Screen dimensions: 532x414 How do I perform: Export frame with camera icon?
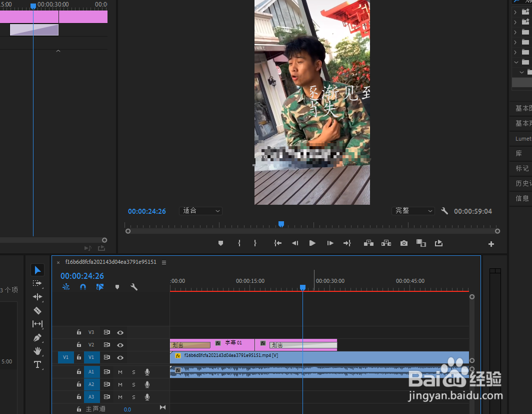pyautogui.click(x=404, y=243)
